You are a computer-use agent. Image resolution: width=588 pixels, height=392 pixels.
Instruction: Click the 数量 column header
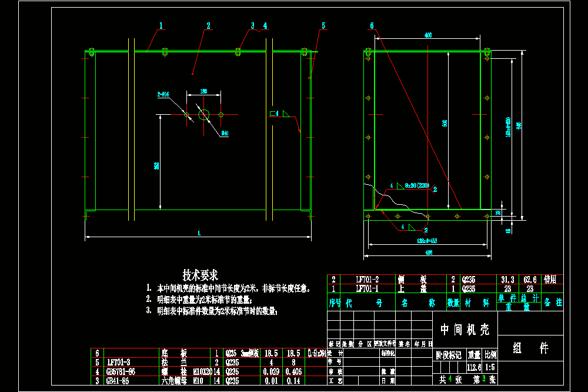pos(453,303)
